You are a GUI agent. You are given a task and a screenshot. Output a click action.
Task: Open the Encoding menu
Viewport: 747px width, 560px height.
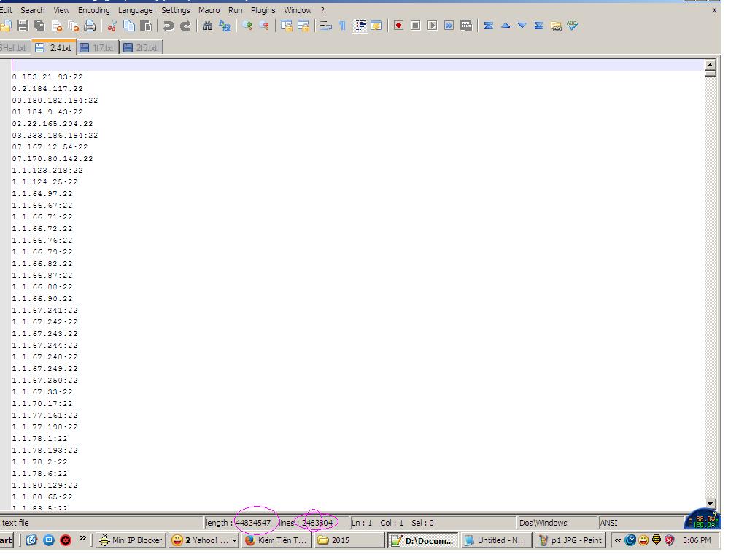pos(94,10)
